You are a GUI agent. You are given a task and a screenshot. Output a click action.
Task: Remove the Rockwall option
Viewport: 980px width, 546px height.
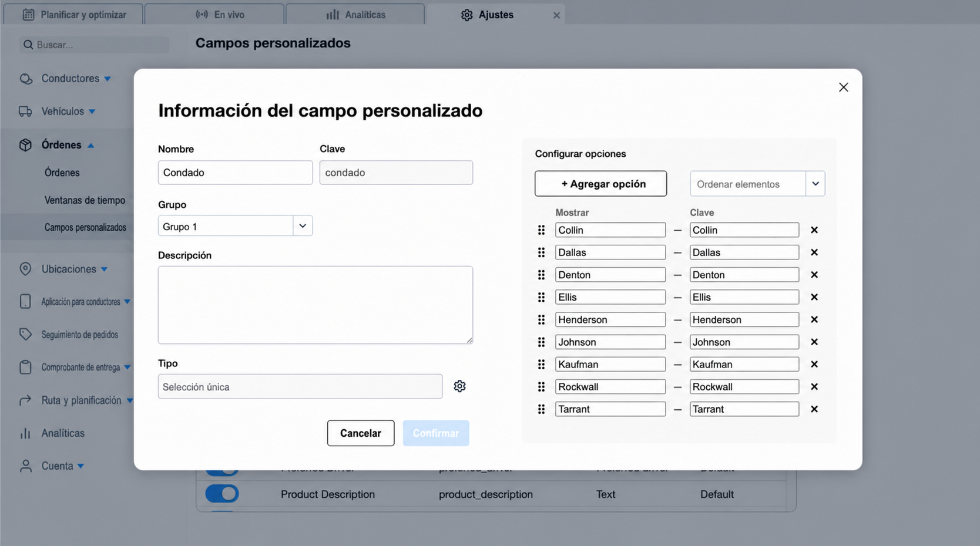(x=814, y=387)
